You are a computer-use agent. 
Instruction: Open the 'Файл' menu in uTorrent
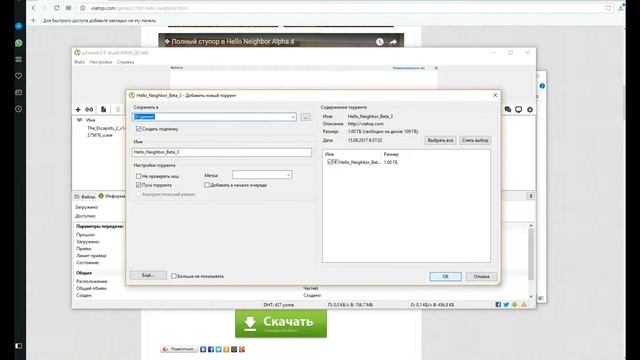click(80, 62)
